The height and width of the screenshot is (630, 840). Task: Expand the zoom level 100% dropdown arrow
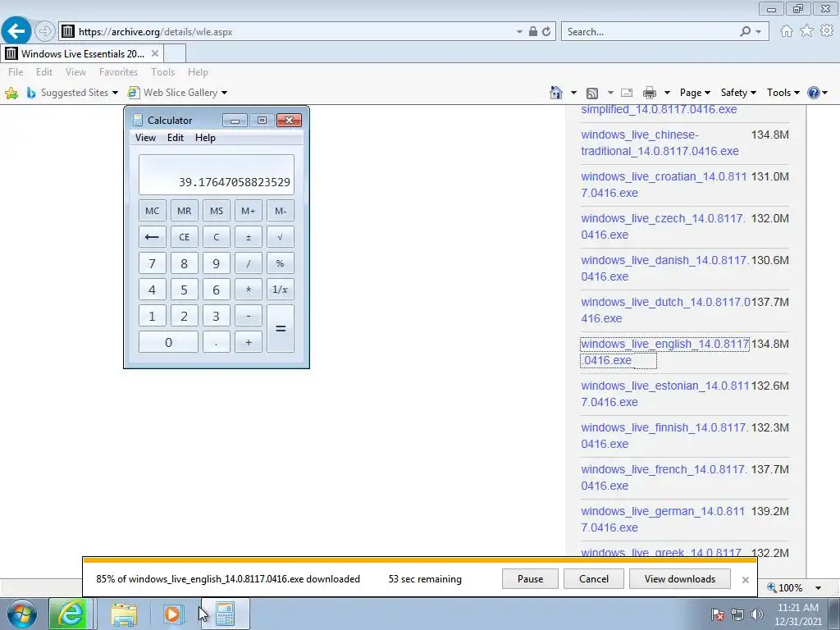tap(818, 587)
